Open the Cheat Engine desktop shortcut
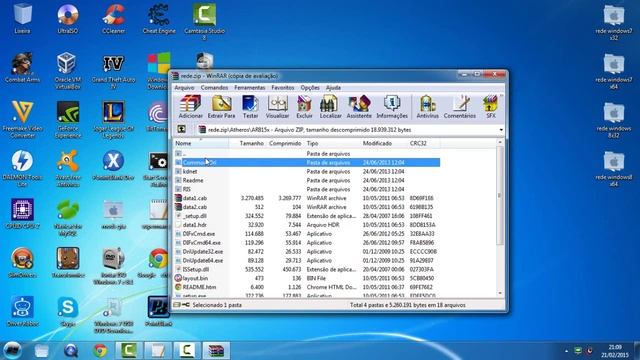The width and height of the screenshot is (640, 360). click(x=159, y=19)
